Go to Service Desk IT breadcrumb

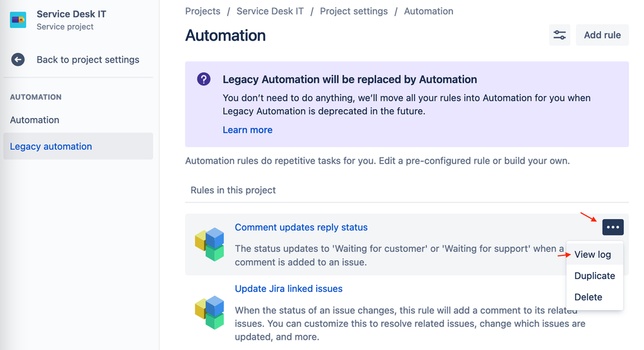click(270, 11)
